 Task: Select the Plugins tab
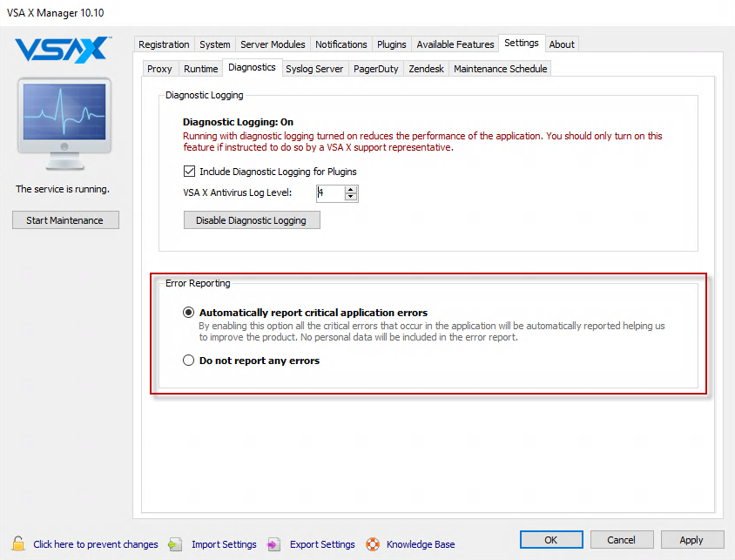pyautogui.click(x=391, y=44)
